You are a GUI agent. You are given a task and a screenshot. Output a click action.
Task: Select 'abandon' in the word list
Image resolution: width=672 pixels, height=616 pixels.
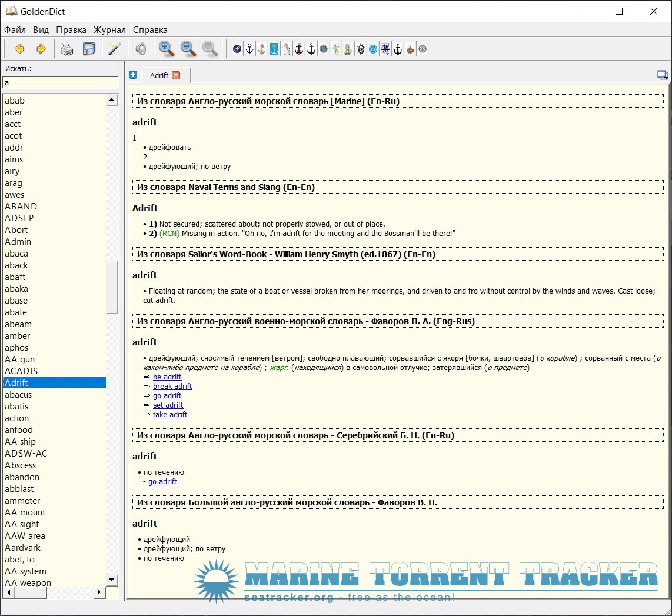click(x=54, y=477)
